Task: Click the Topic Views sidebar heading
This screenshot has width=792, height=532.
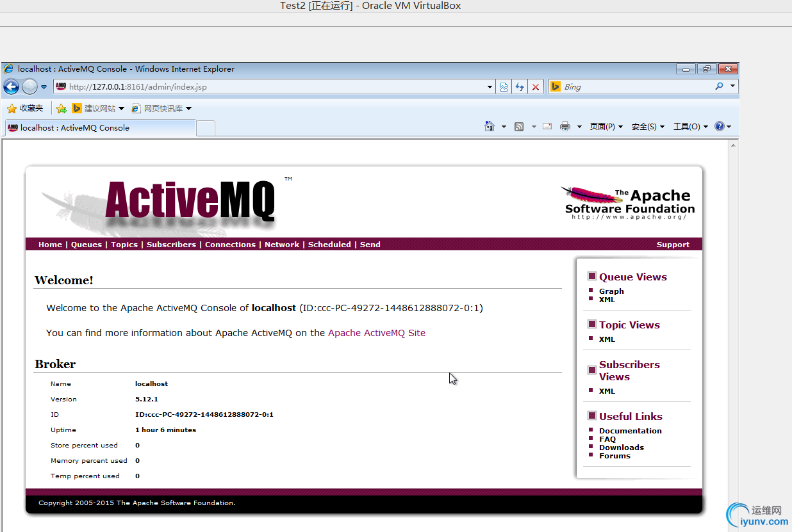Action: click(x=629, y=325)
